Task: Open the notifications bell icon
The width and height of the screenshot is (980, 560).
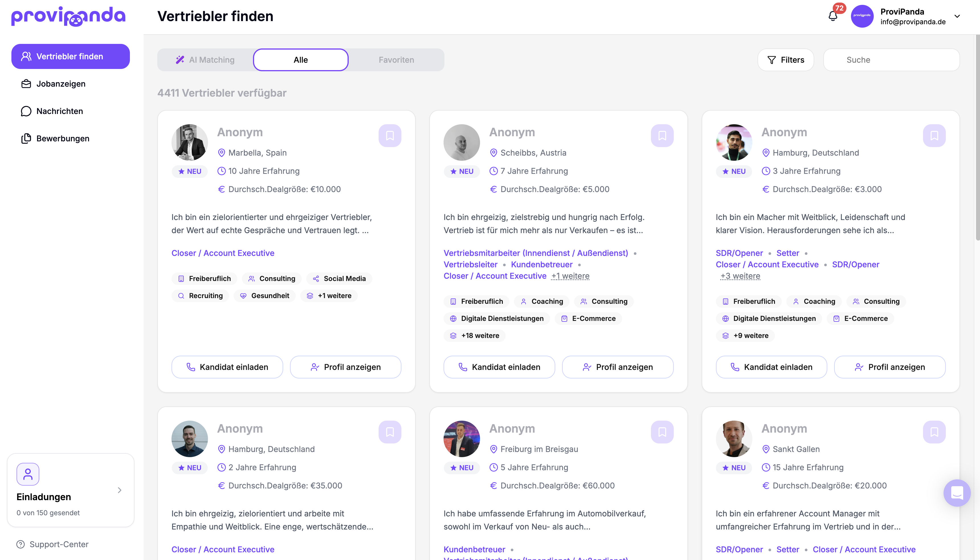Action: (833, 16)
